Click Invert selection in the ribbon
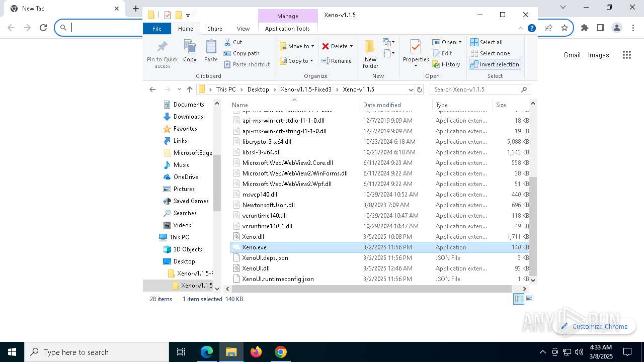Viewport: 644px width, 362px height. tap(495, 64)
